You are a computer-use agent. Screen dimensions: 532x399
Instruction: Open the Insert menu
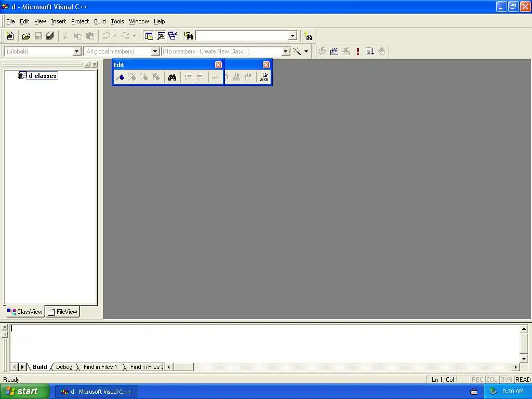tap(58, 21)
